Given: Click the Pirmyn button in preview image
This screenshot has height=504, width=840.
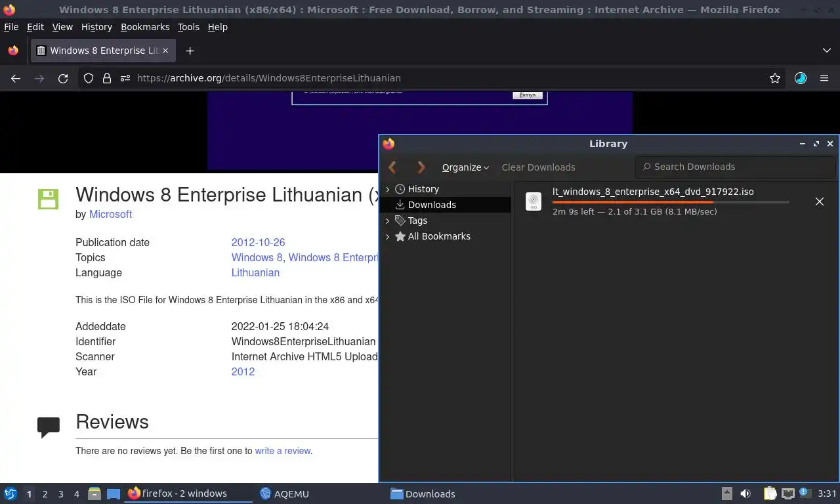Looking at the screenshot, I should click(x=527, y=95).
